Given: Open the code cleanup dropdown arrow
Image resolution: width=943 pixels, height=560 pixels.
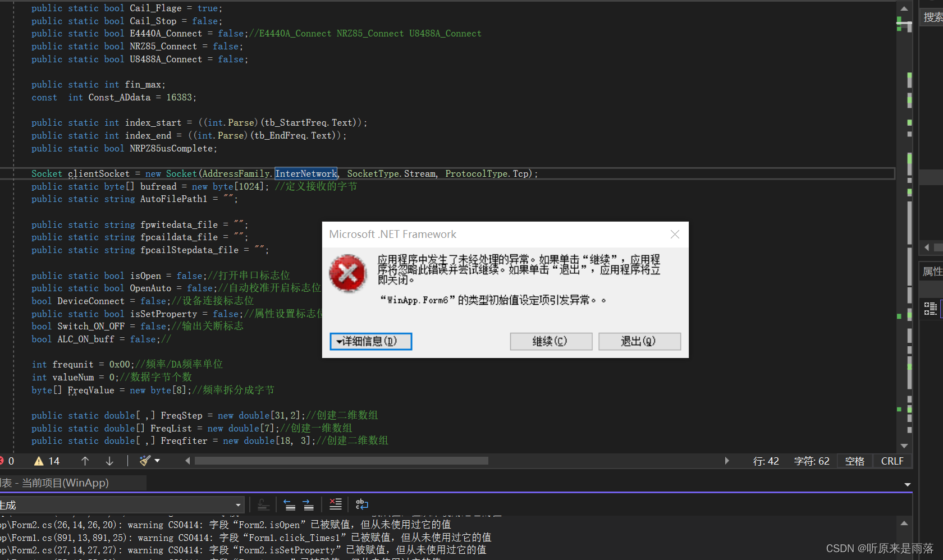Looking at the screenshot, I should [x=157, y=461].
